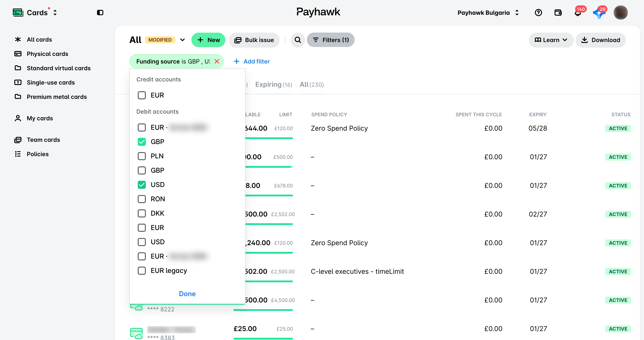This screenshot has width=644, height=340.
Task: Click the 02/27 expiry value
Action: (x=538, y=214)
